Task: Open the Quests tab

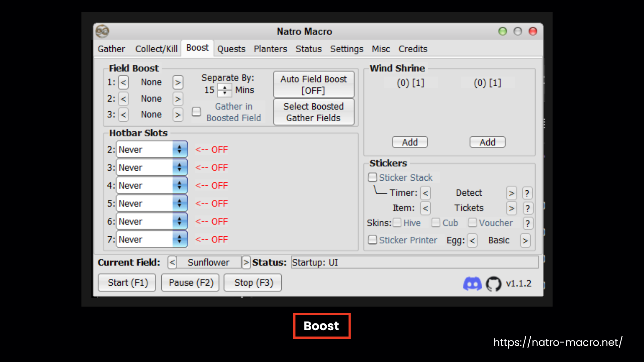Action: tap(231, 49)
